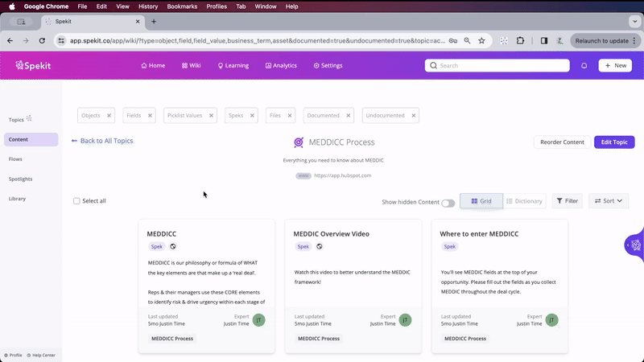Click the Spekit extension icon in Chrome toolbar
Image resolution: width=644 pixels, height=362 pixels.
tap(504, 41)
